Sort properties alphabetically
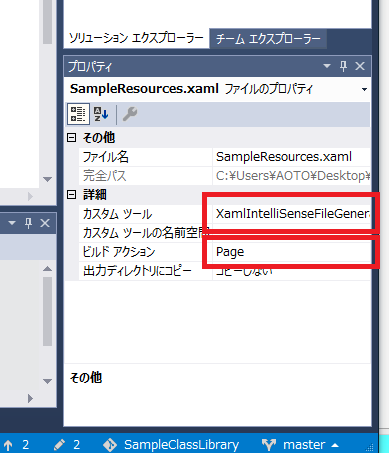The width and height of the screenshot is (389, 453). click(x=101, y=114)
